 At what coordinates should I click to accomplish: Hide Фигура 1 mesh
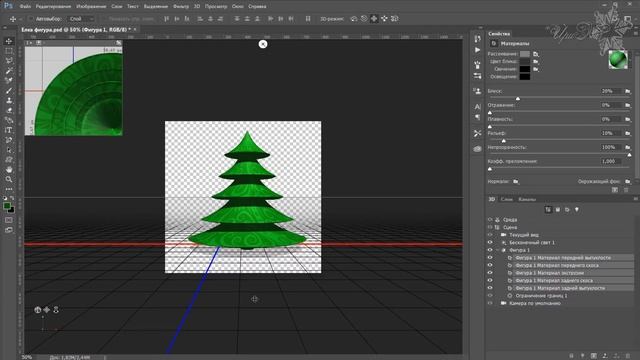point(490,250)
